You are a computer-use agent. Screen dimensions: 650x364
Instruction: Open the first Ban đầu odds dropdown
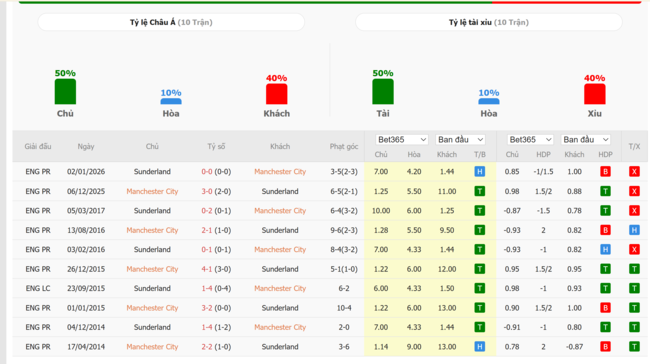[460, 140]
